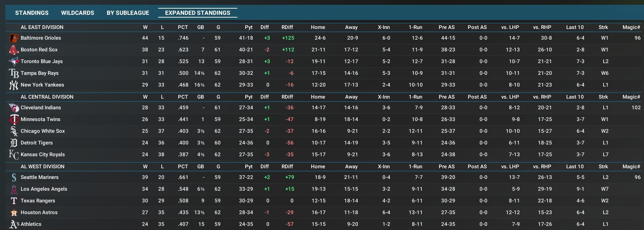Switch to By Subleague tab

[128, 13]
